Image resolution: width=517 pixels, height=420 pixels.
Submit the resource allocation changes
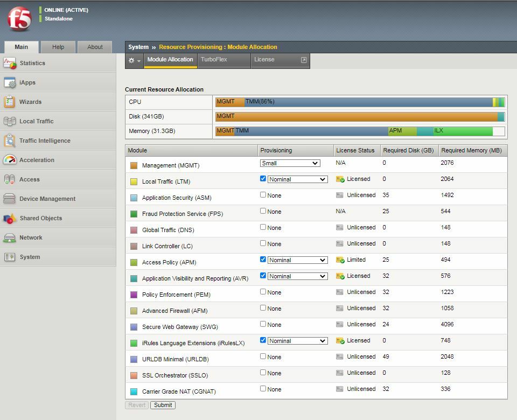pos(163,405)
